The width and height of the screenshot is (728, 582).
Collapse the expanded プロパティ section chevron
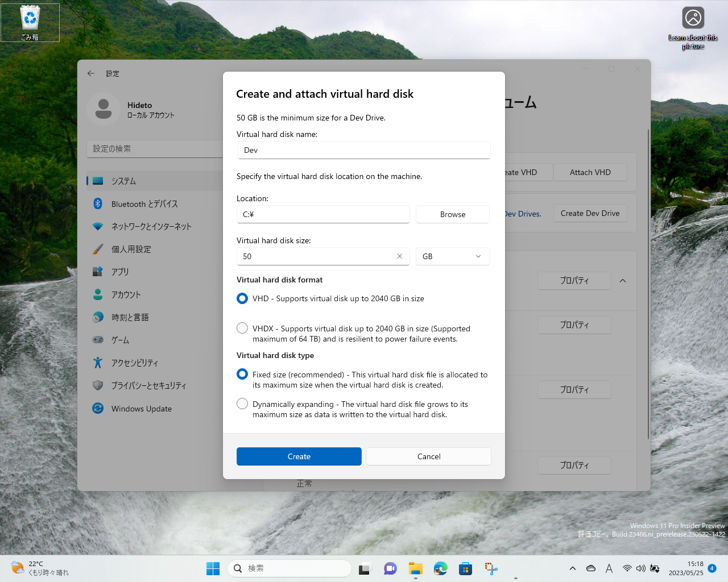[x=622, y=281]
